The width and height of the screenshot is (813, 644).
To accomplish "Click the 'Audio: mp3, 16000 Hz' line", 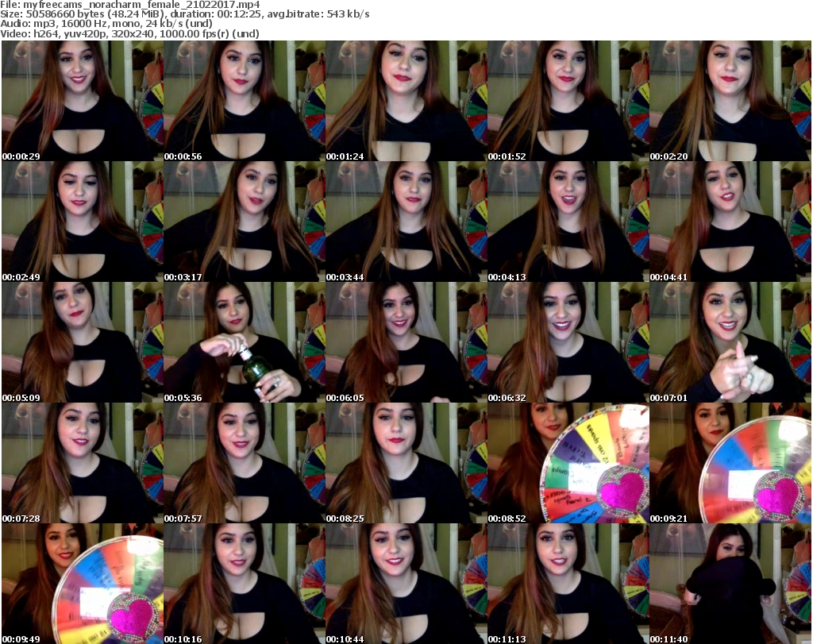I will pos(106,24).
